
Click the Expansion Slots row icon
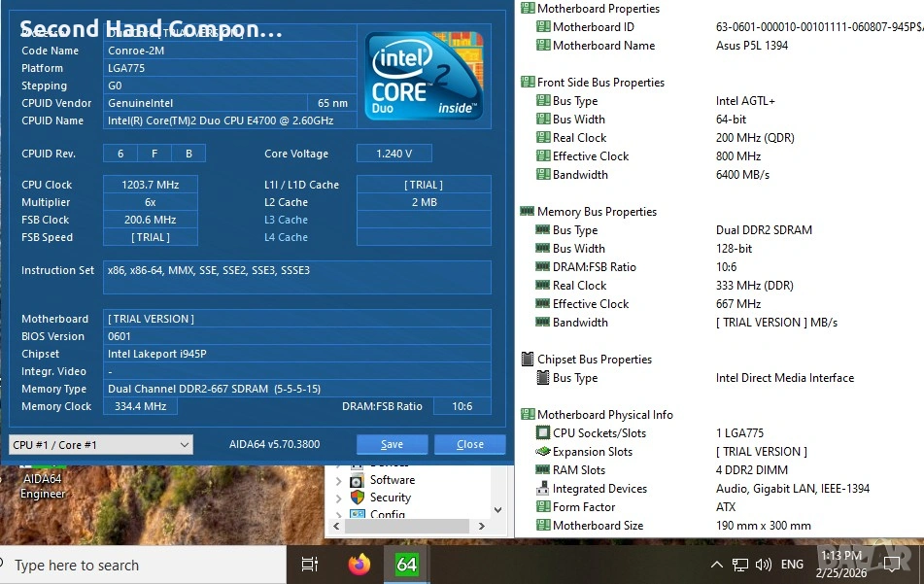point(543,452)
